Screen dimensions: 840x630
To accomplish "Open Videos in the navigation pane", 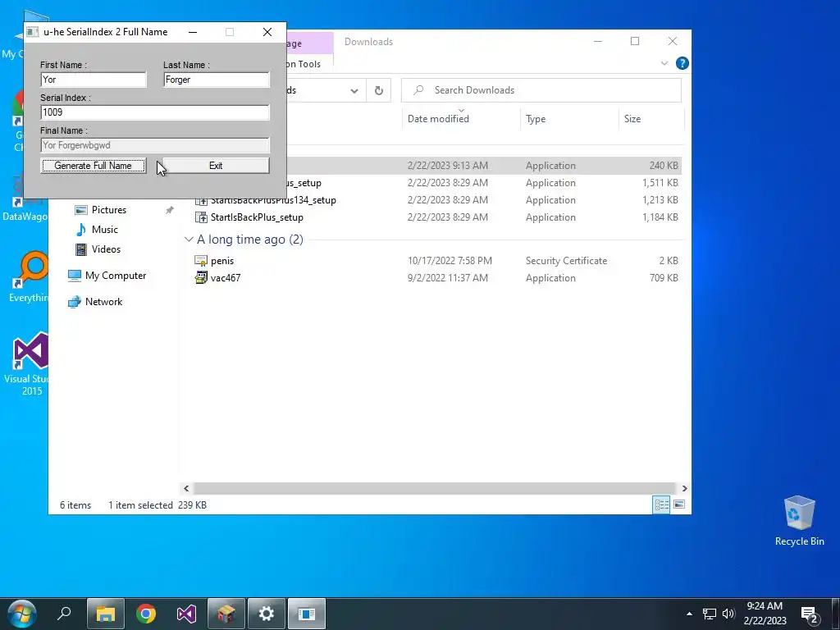I will 106,249.
